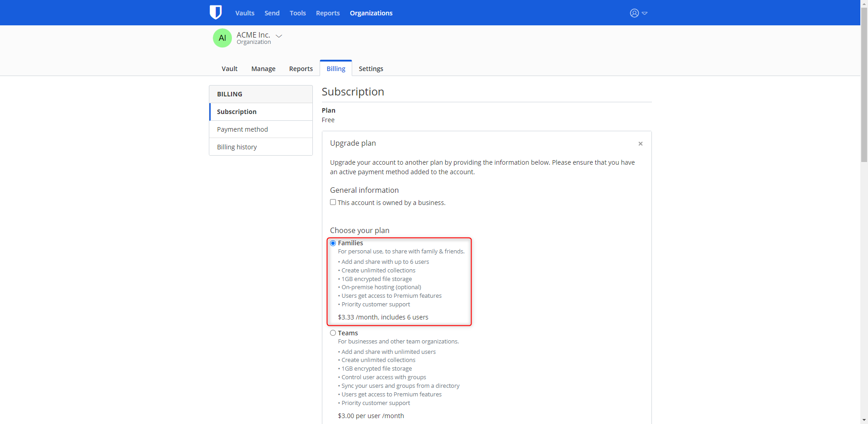Image resolution: width=868 pixels, height=424 pixels.
Task: Close the Upgrade plan panel
Action: [640, 144]
